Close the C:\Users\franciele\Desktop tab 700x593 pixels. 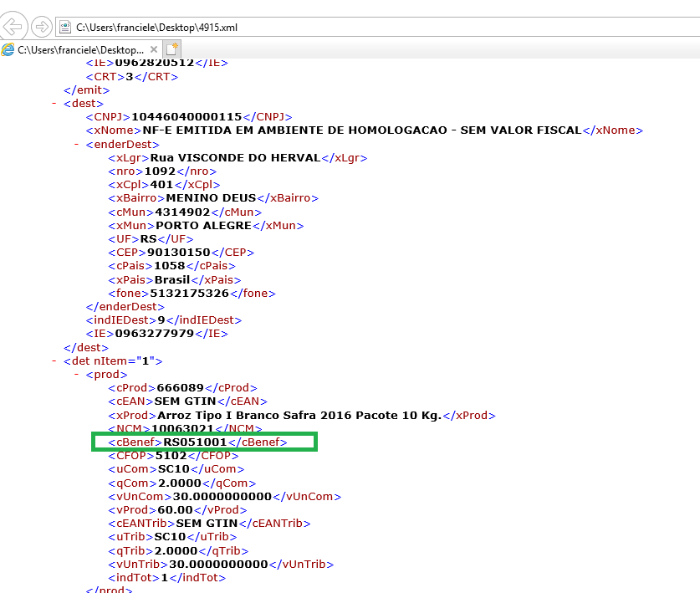click(154, 49)
